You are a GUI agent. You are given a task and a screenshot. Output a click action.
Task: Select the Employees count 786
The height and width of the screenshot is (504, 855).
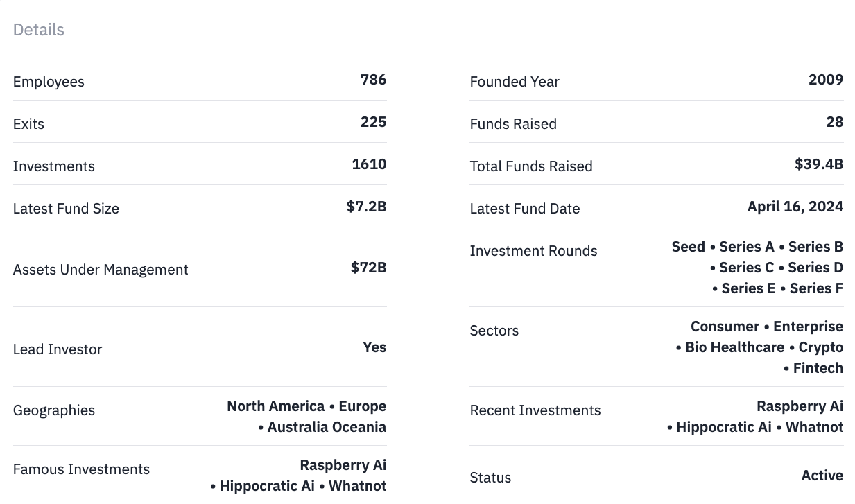pyautogui.click(x=373, y=80)
